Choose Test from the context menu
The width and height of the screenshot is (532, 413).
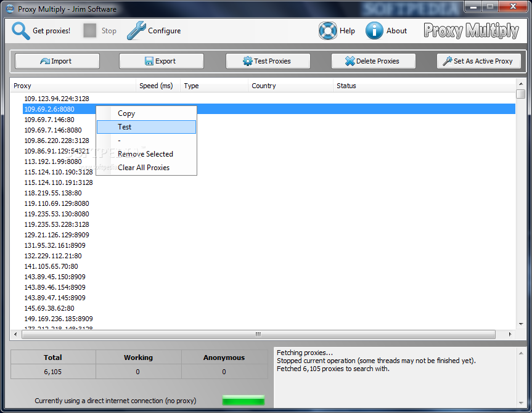[147, 127]
